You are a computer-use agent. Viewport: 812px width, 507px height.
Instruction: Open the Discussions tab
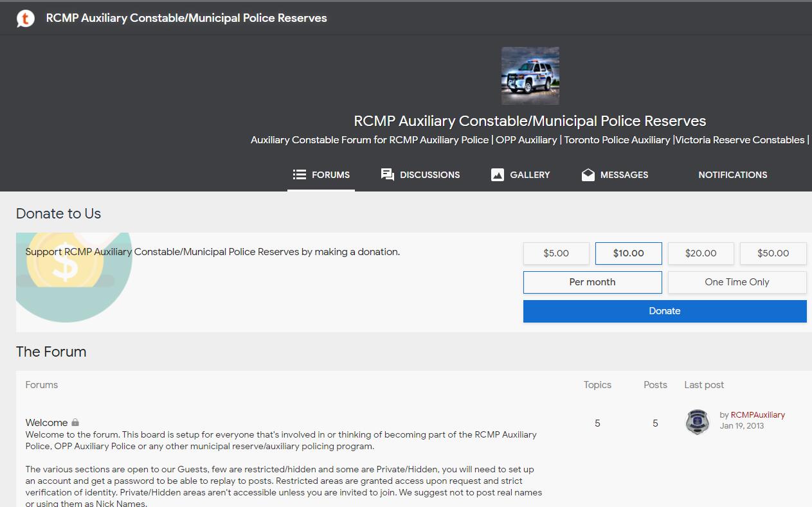pos(420,175)
